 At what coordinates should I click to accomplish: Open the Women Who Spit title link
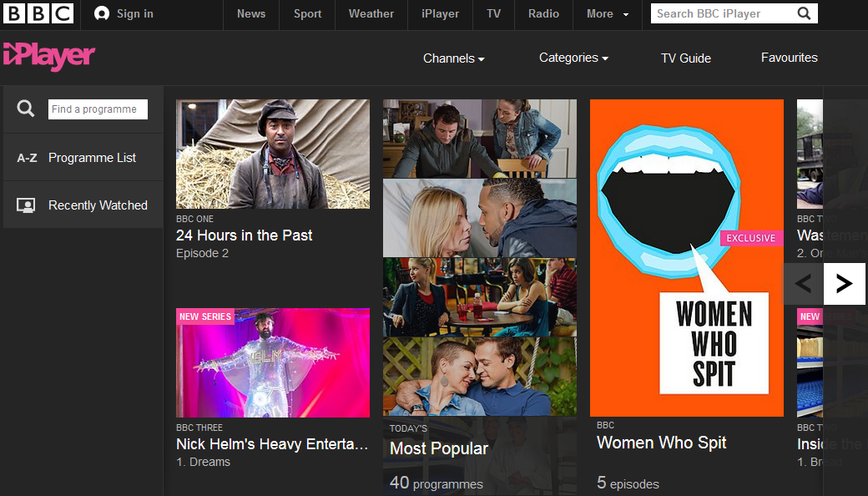[662, 443]
